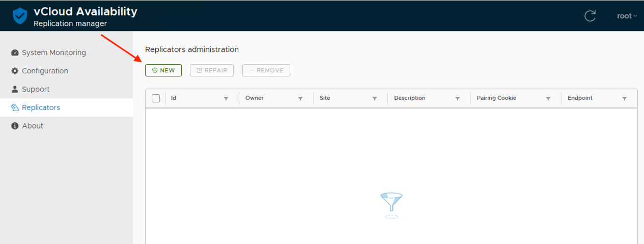This screenshot has width=644, height=244.
Task: Open the Owner column filter
Action: (x=300, y=99)
